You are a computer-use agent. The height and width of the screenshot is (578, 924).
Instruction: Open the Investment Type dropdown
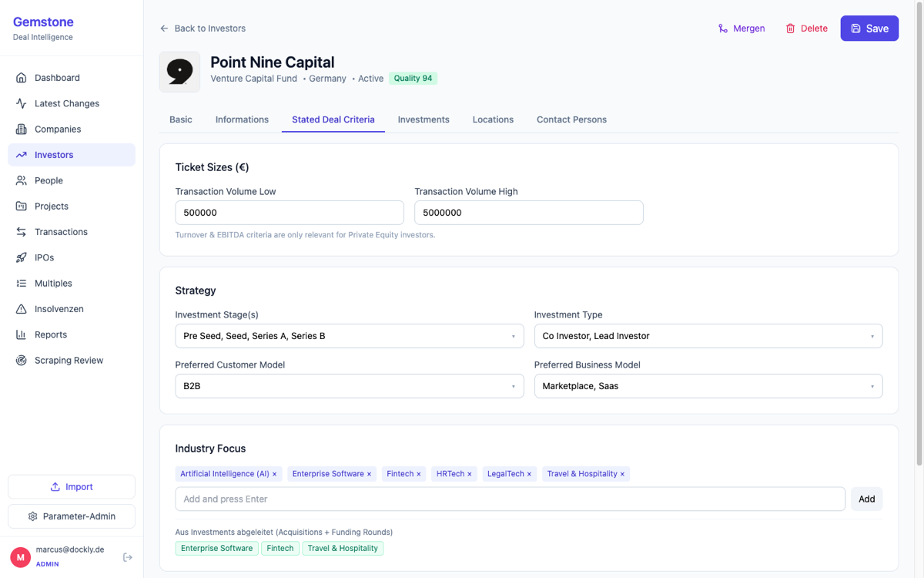pos(708,336)
